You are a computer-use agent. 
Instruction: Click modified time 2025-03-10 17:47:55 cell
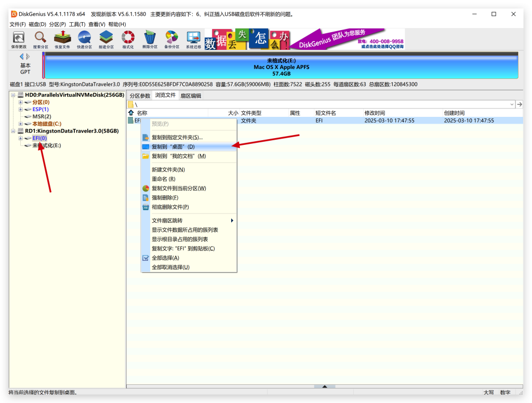[x=389, y=120]
